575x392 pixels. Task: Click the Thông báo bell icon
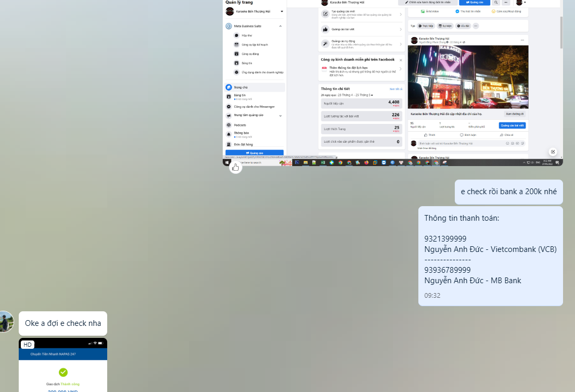(x=229, y=133)
